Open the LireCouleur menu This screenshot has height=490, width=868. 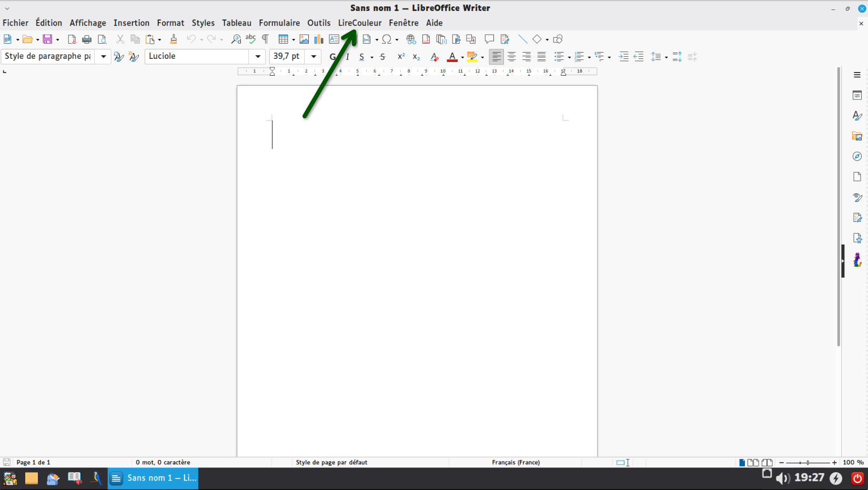click(360, 23)
